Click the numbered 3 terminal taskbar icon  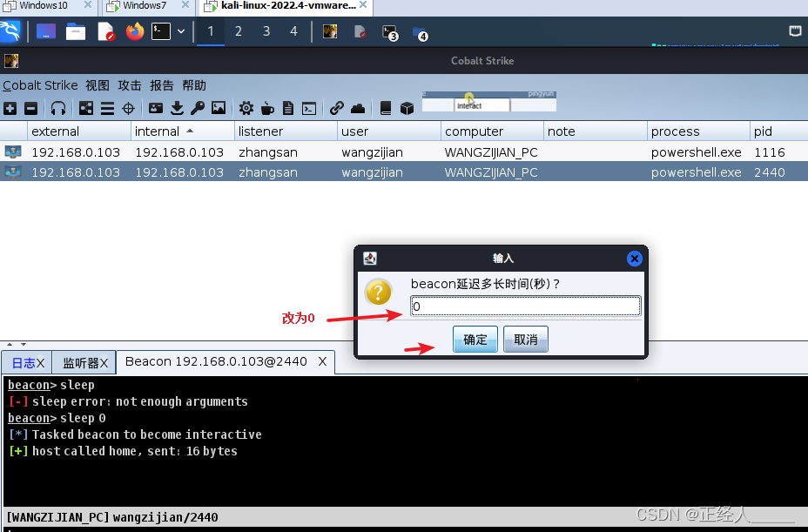point(389,32)
